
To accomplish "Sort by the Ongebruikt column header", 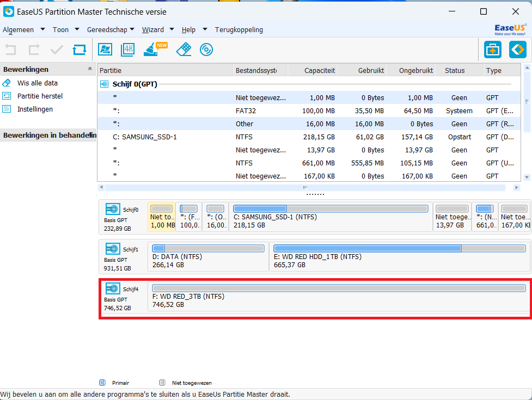I will click(x=411, y=71).
